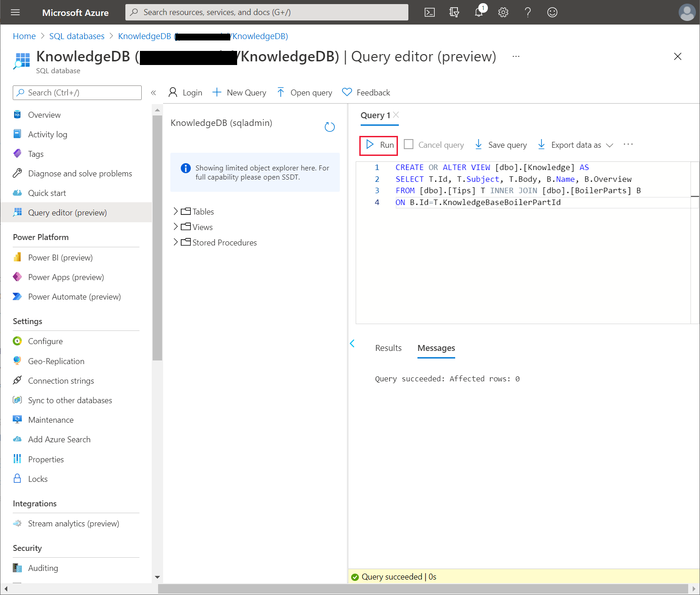Expand the Tables folder
This screenshot has width=700, height=595.
[x=176, y=211]
